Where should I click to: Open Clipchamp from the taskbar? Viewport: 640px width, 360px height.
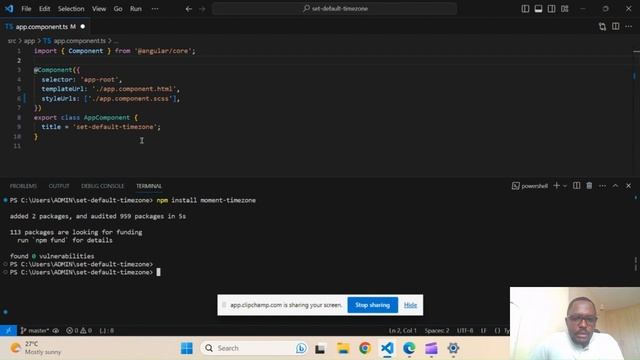pos(431,348)
